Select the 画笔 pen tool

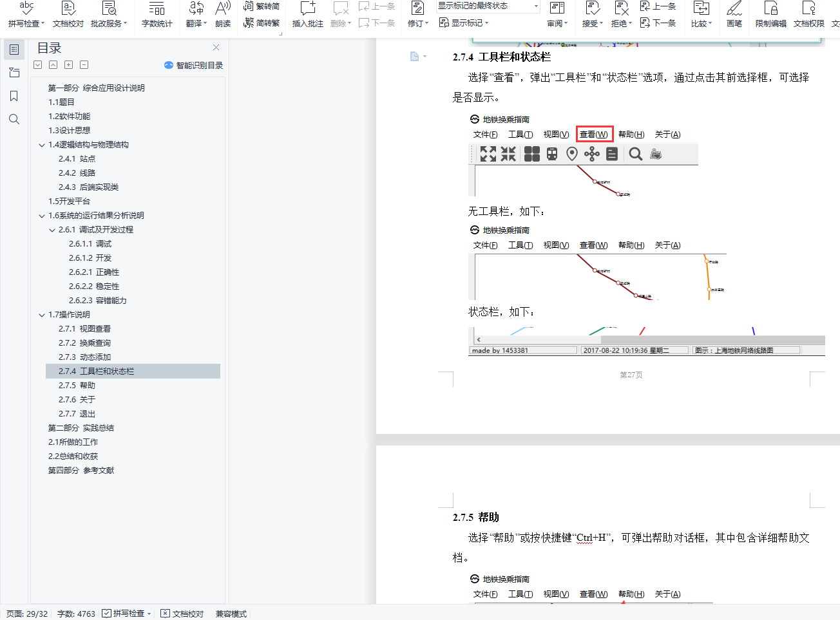click(734, 15)
